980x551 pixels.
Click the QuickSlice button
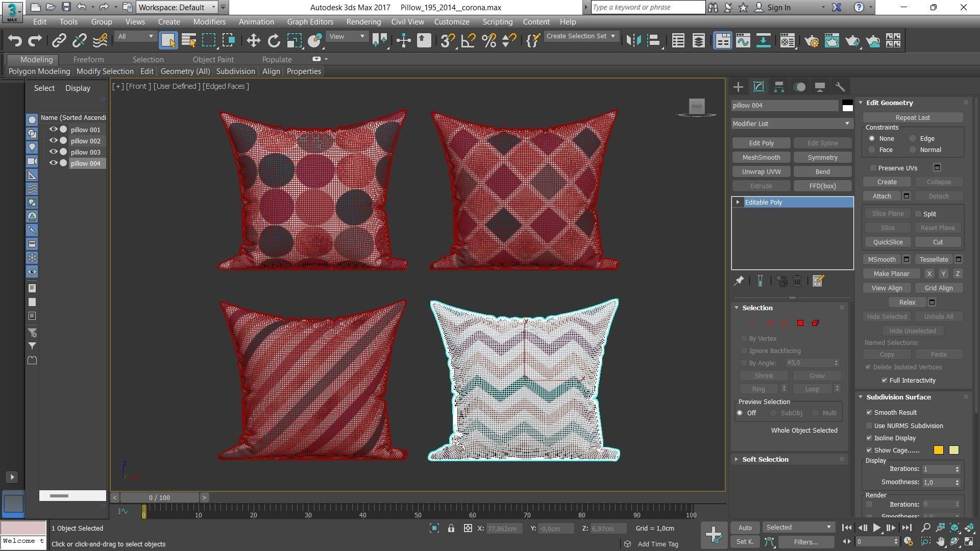click(x=888, y=242)
